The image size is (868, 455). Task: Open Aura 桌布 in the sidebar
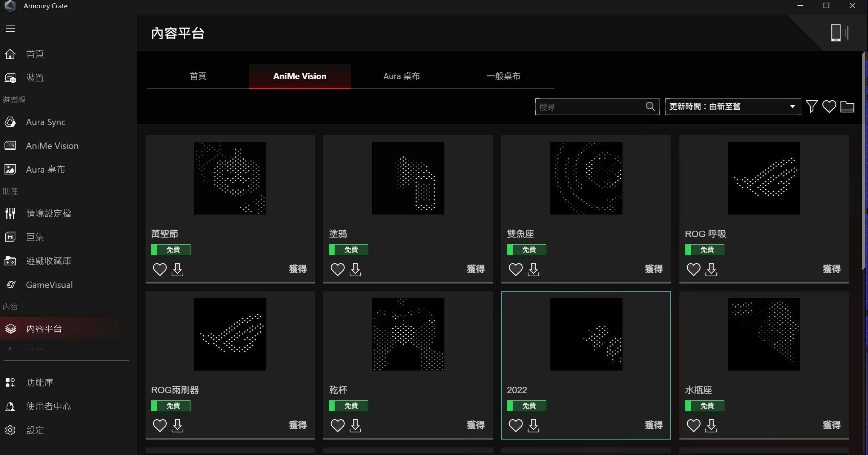tap(45, 170)
